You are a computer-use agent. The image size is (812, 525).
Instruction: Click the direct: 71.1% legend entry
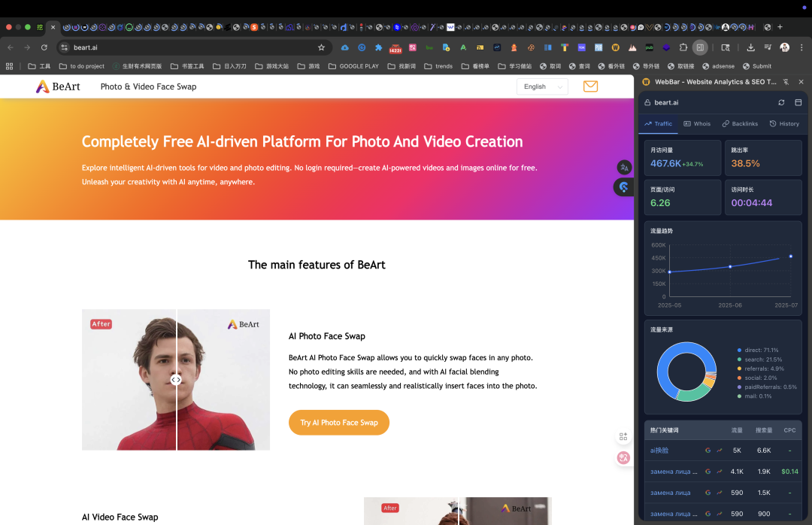[758, 351]
